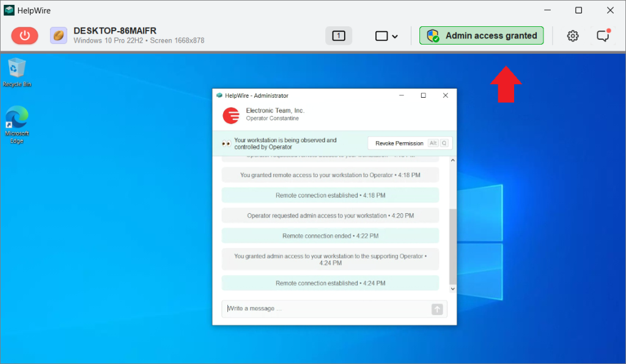The width and height of the screenshot is (626, 364).
Task: Toggle the Admin access granted status
Action: [481, 35]
